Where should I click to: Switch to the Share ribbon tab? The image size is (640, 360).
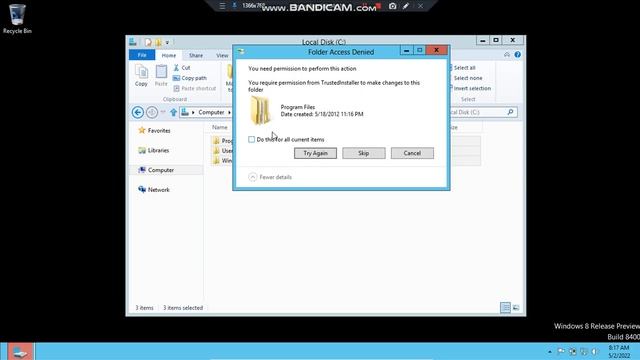[x=196, y=55]
